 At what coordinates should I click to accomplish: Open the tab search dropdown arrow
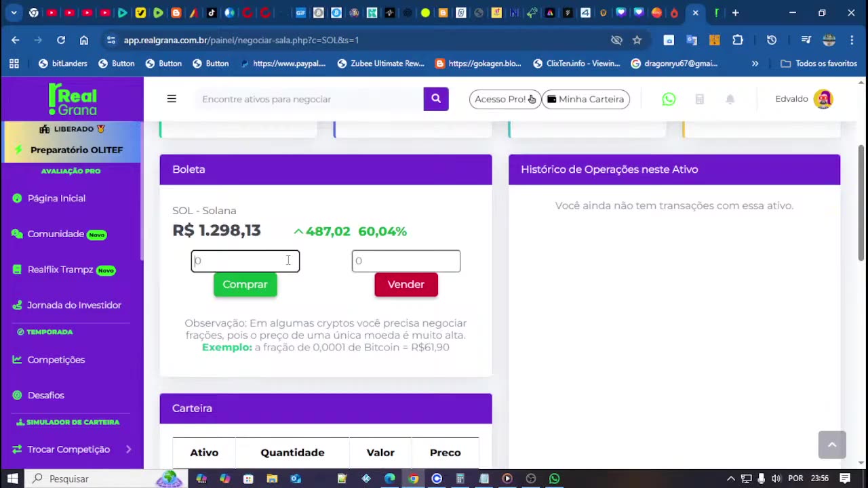(x=14, y=13)
